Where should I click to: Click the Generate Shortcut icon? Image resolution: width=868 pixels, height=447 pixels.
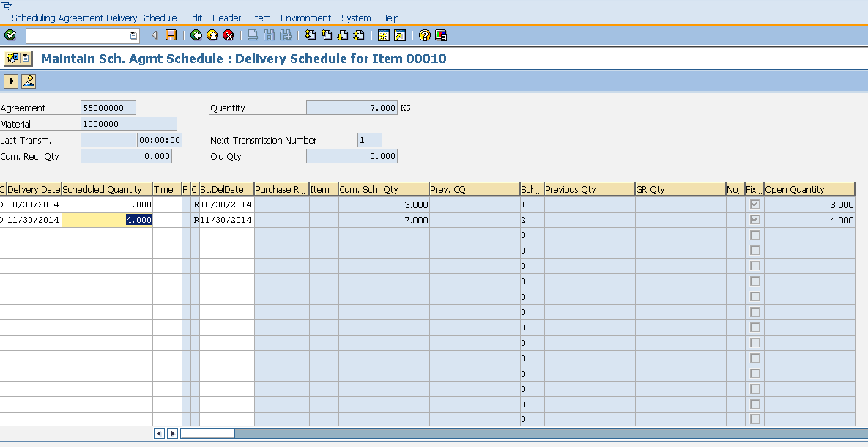400,35
